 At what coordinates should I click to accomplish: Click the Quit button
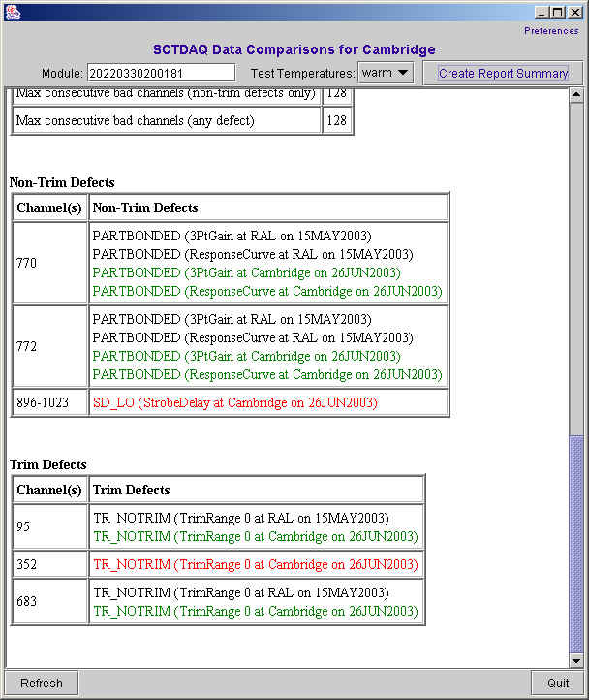click(x=557, y=684)
